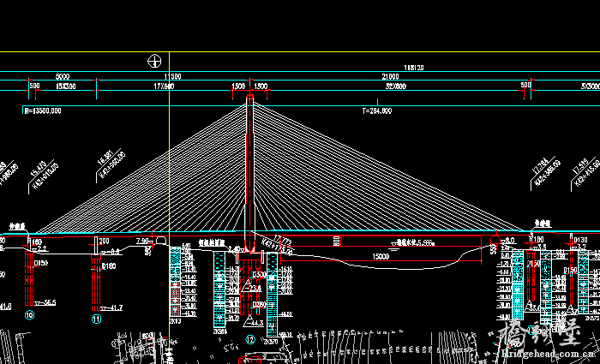Screen dimensions: 600x364
Task: Click the 'D130' pile label at right
Action: 580,240
